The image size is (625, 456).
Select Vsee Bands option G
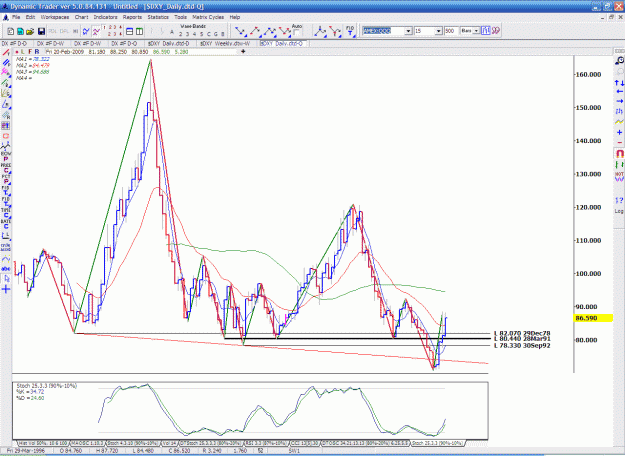point(216,34)
